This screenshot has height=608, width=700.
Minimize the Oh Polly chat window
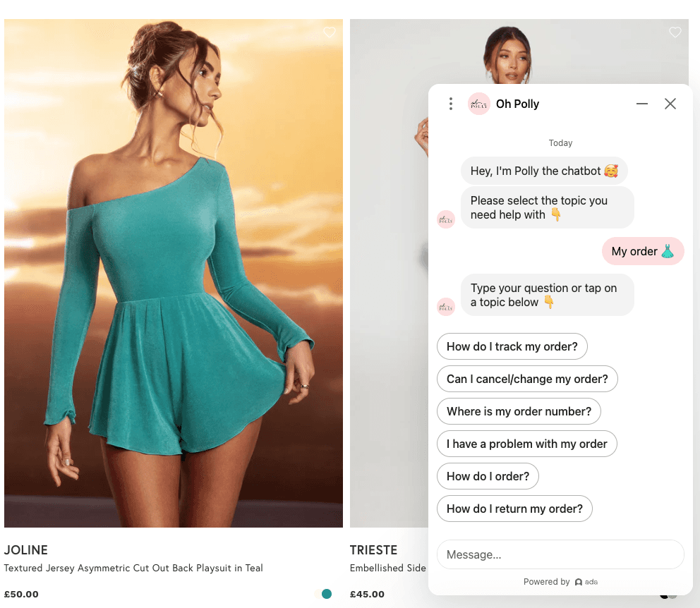(642, 104)
